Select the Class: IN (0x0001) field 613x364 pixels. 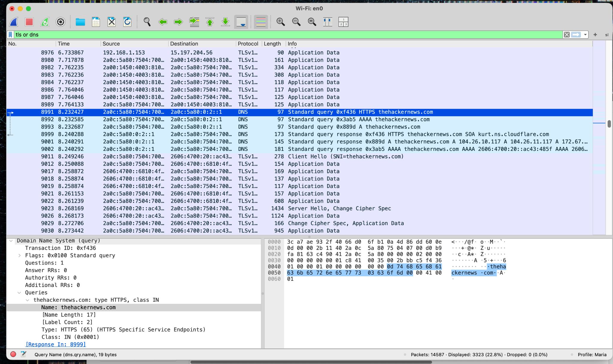[x=70, y=337]
